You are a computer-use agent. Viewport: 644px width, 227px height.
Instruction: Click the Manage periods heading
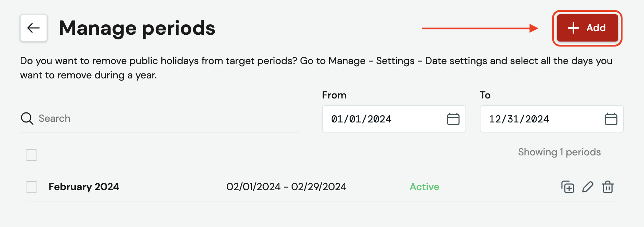tap(137, 28)
